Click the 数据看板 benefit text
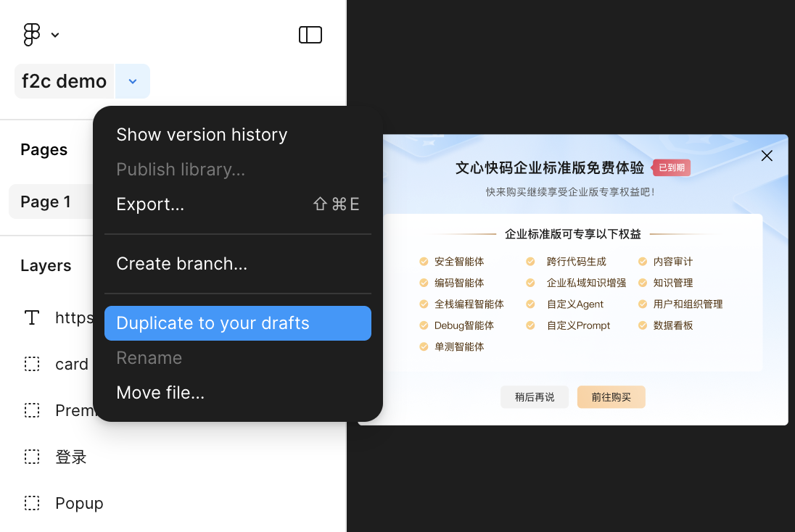Viewport: 795px width, 532px height. (x=673, y=325)
